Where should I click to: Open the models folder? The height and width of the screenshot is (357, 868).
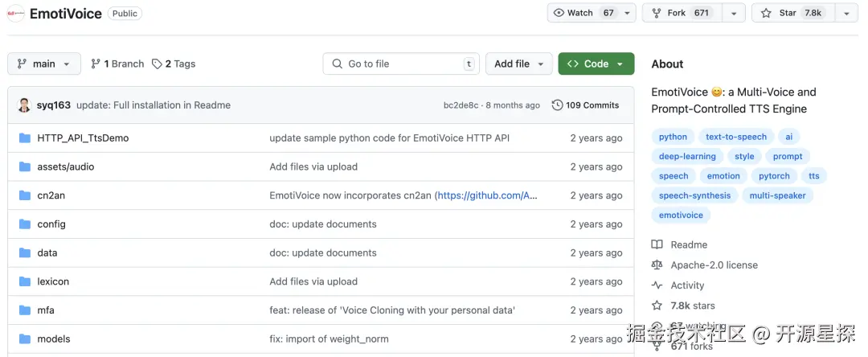coord(54,339)
